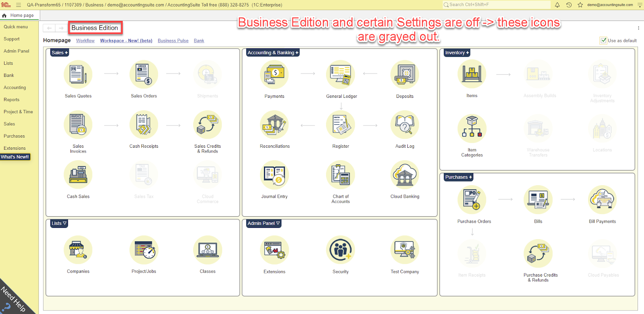This screenshot has height=314, width=644.
Task: Open the Journal Entry icon
Action: [274, 175]
